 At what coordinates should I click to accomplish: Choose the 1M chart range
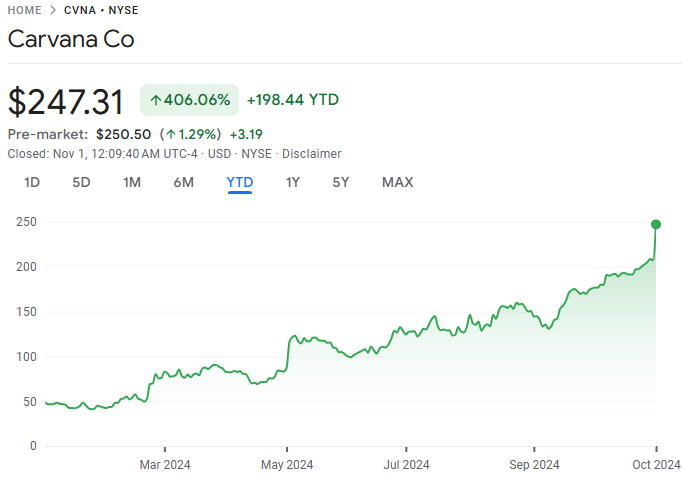(132, 182)
